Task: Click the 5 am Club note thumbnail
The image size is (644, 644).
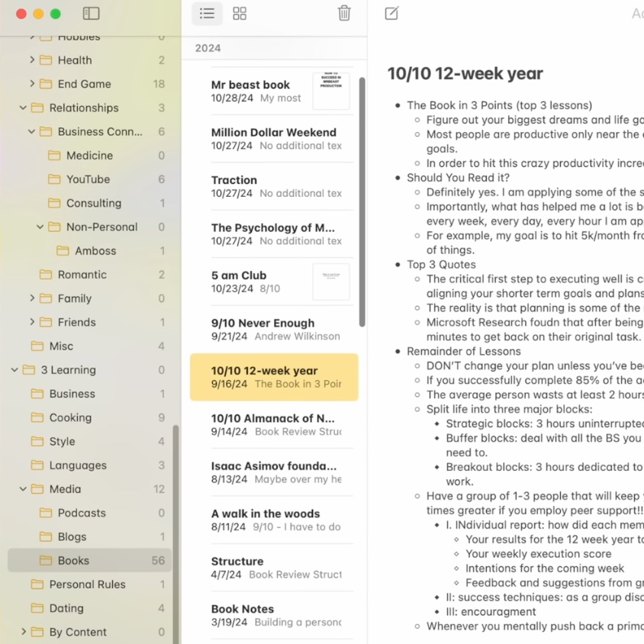Action: tap(331, 282)
